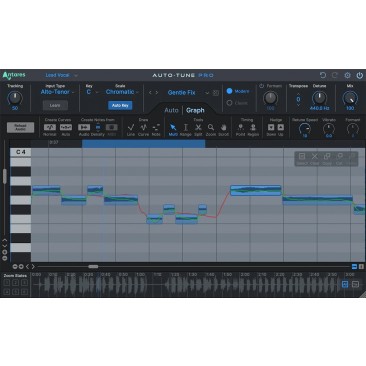Select Modern mode radio button

click(x=229, y=91)
